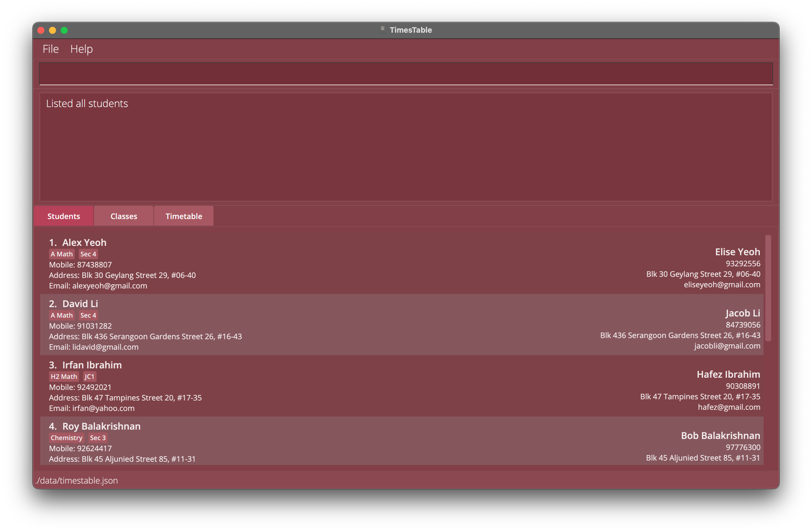Select student name Roy Balakrishnan

pyautogui.click(x=101, y=426)
